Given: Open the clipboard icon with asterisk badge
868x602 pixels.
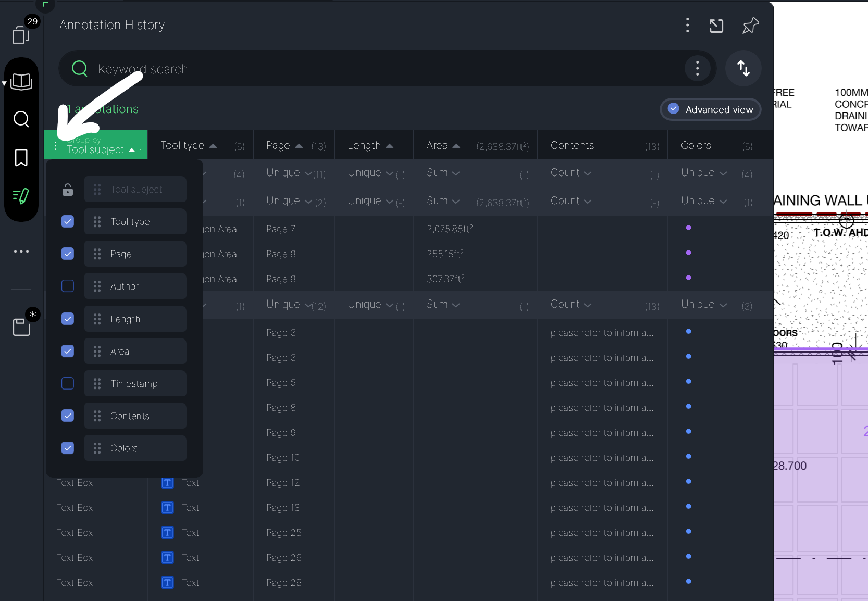Looking at the screenshot, I should coord(21,327).
